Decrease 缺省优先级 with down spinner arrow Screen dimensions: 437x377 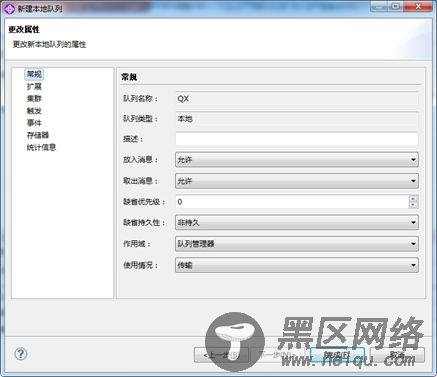(x=413, y=205)
